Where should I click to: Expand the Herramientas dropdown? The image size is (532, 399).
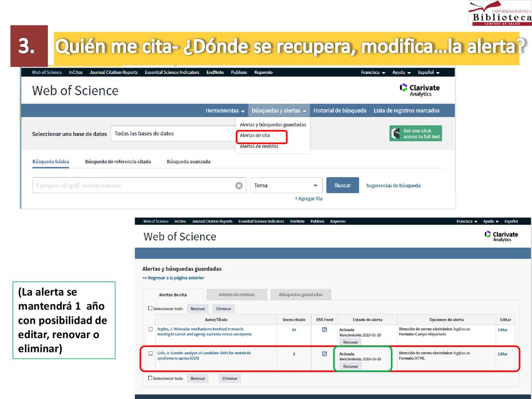[x=225, y=111]
